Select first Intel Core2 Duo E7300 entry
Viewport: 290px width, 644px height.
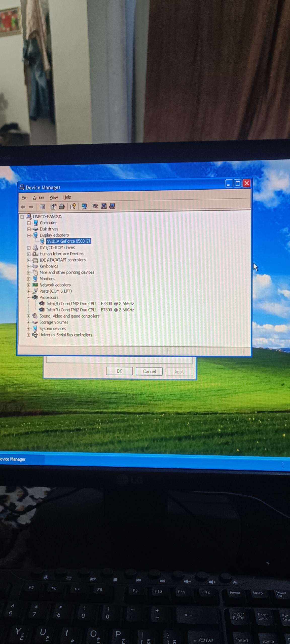click(x=90, y=304)
